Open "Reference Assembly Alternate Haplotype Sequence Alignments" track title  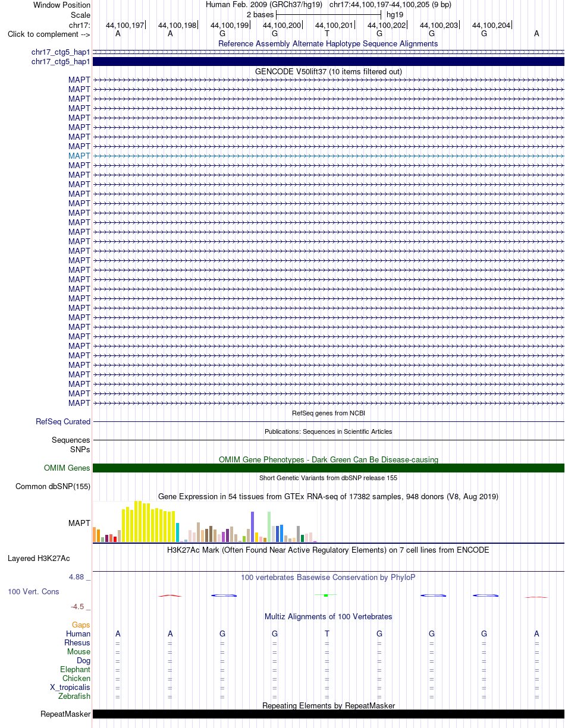pos(328,43)
